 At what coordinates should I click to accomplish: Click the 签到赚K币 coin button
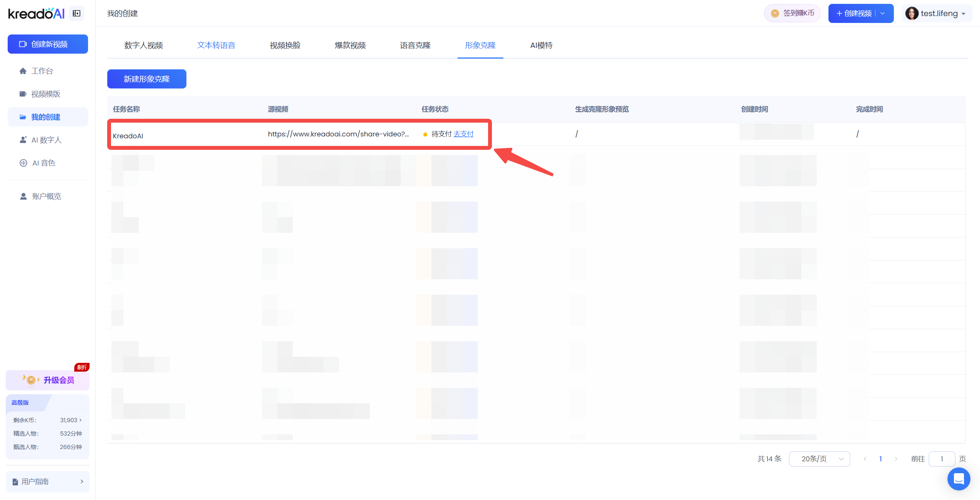[792, 13]
